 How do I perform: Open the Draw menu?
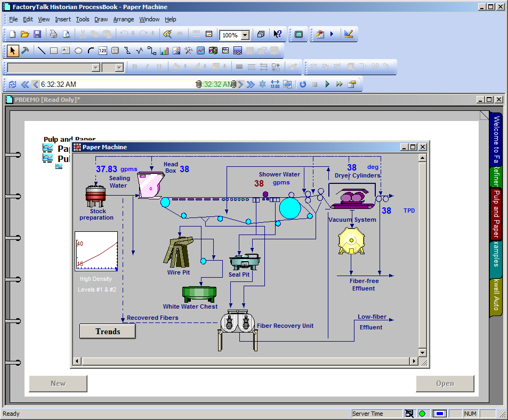tap(101, 19)
